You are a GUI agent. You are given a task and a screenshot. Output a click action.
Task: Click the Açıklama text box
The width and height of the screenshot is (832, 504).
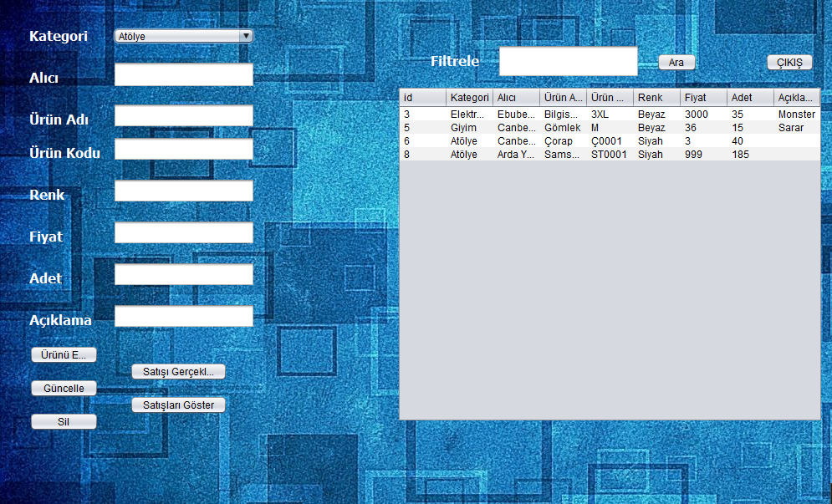183,317
